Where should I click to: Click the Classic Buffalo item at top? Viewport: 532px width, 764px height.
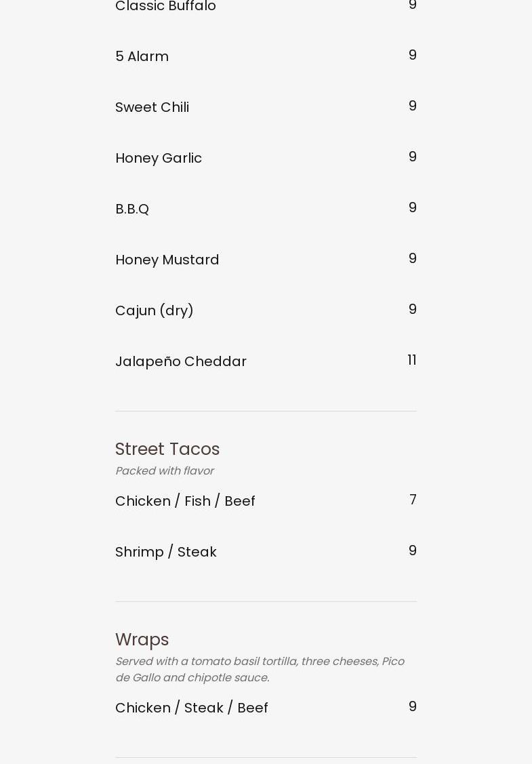pyautogui.click(x=165, y=7)
